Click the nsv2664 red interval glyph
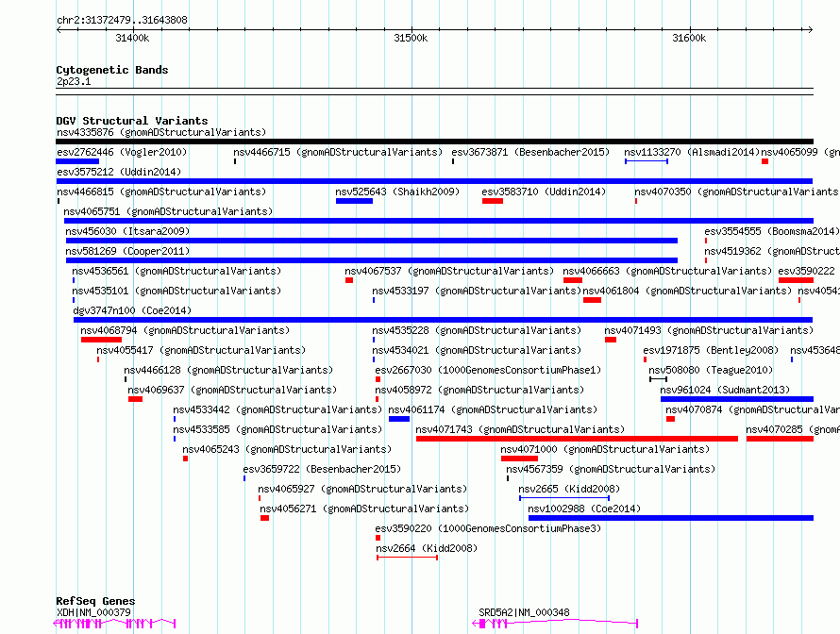The height and width of the screenshot is (634, 840). point(407,558)
